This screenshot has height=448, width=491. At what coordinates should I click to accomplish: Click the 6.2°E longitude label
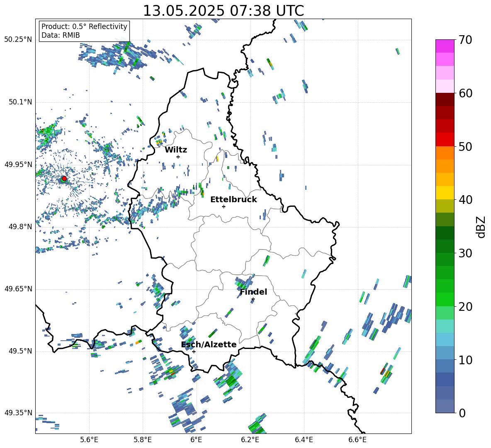point(250,440)
